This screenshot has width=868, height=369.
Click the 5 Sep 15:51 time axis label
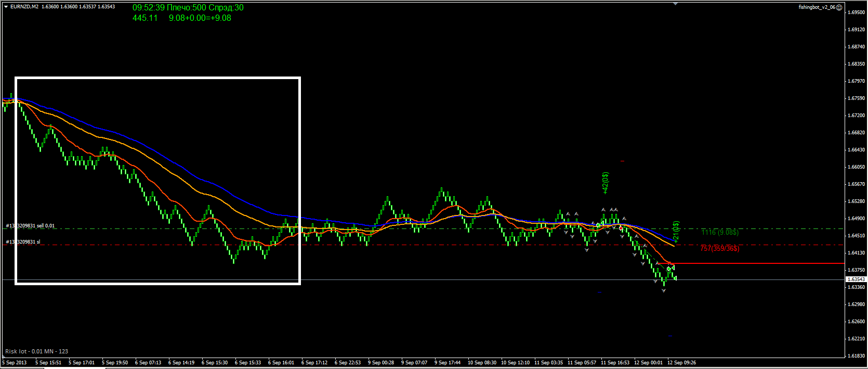48,362
